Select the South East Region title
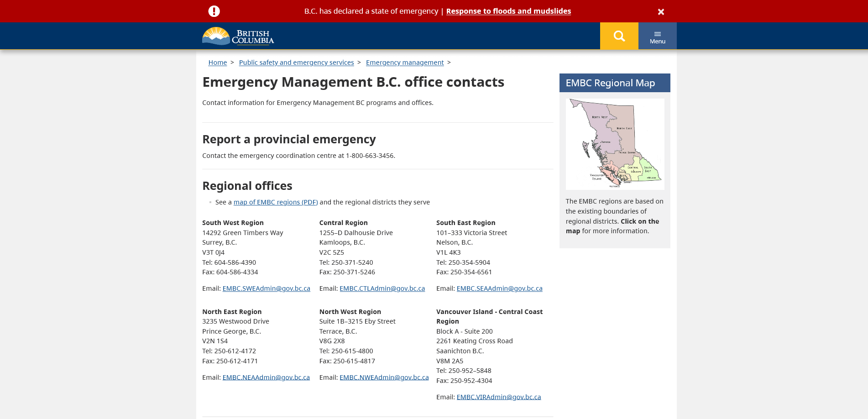 (x=466, y=223)
